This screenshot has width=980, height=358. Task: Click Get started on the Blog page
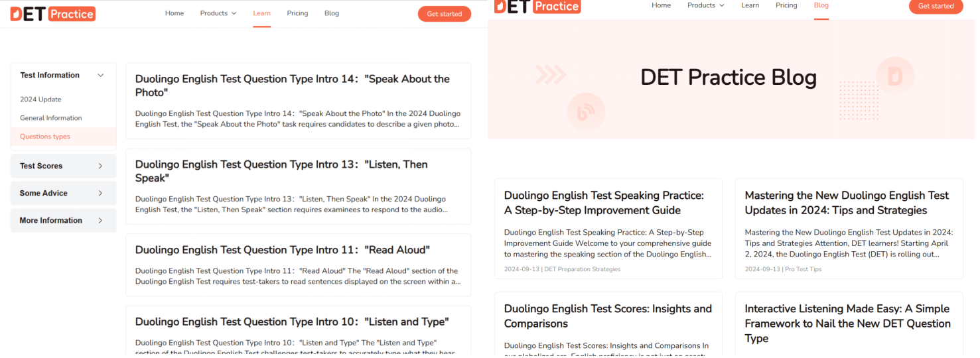click(x=936, y=6)
